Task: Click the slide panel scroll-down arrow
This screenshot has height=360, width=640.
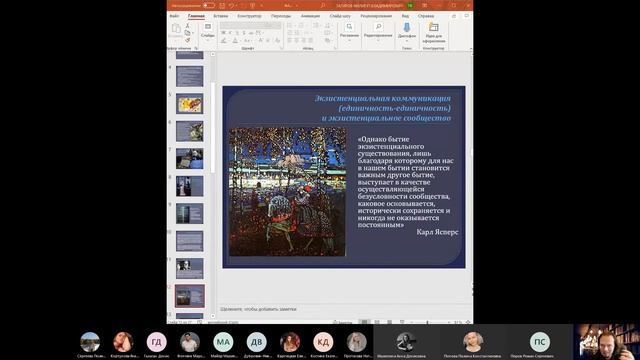Action: tap(213, 316)
